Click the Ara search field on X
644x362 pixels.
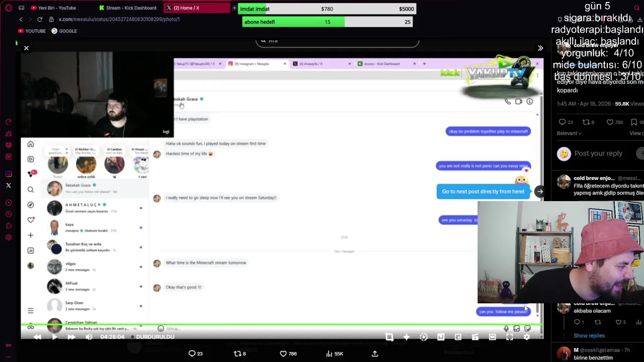(337, 41)
